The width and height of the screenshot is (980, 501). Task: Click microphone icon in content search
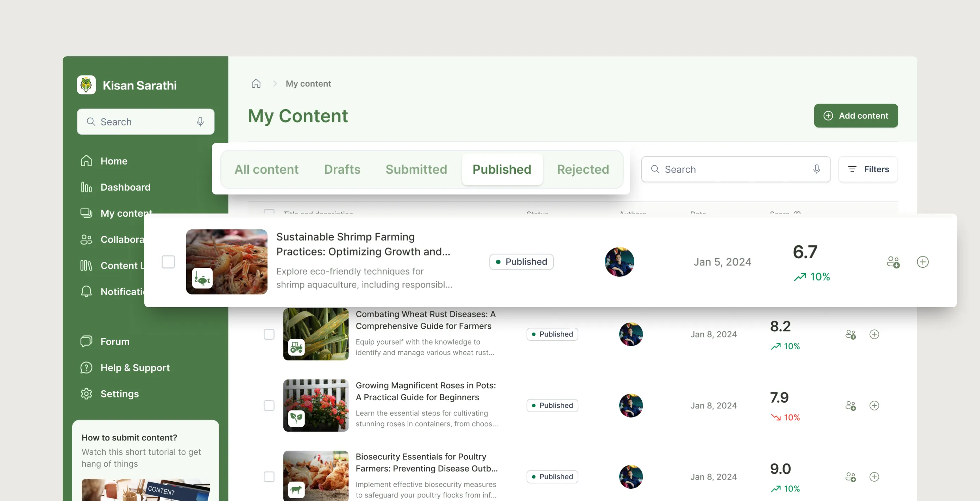pyautogui.click(x=816, y=169)
